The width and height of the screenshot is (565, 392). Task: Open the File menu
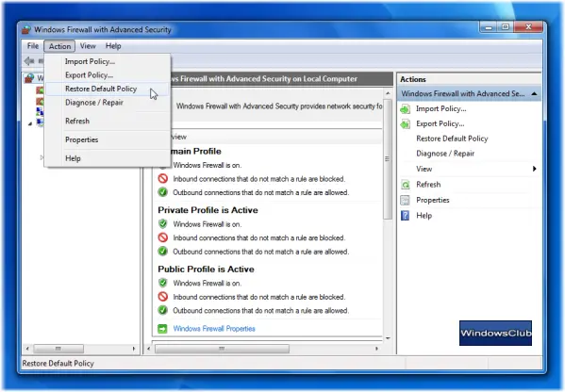(33, 46)
